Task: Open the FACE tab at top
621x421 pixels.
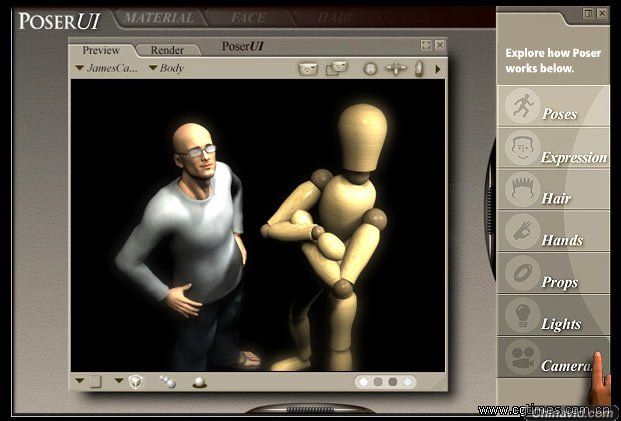Action: (248, 18)
